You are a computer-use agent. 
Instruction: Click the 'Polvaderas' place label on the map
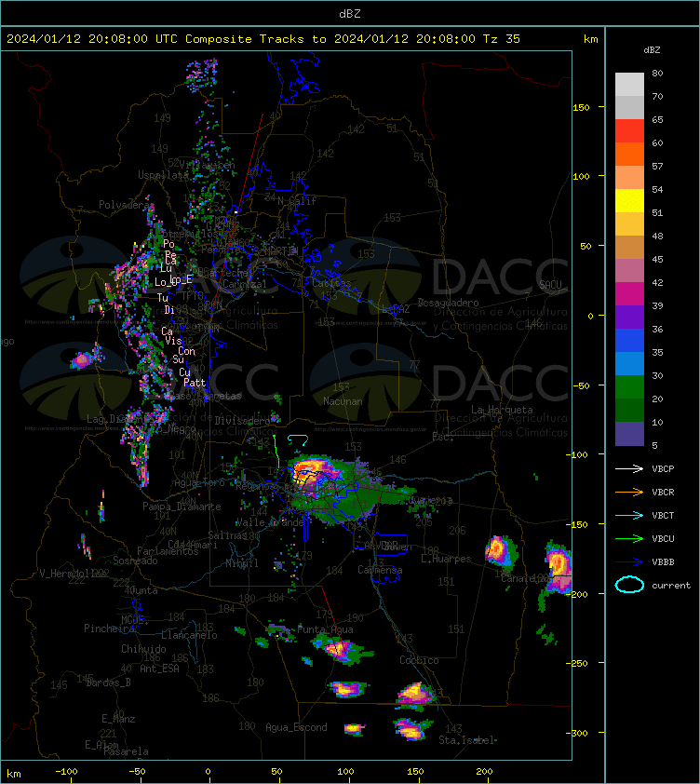click(125, 205)
